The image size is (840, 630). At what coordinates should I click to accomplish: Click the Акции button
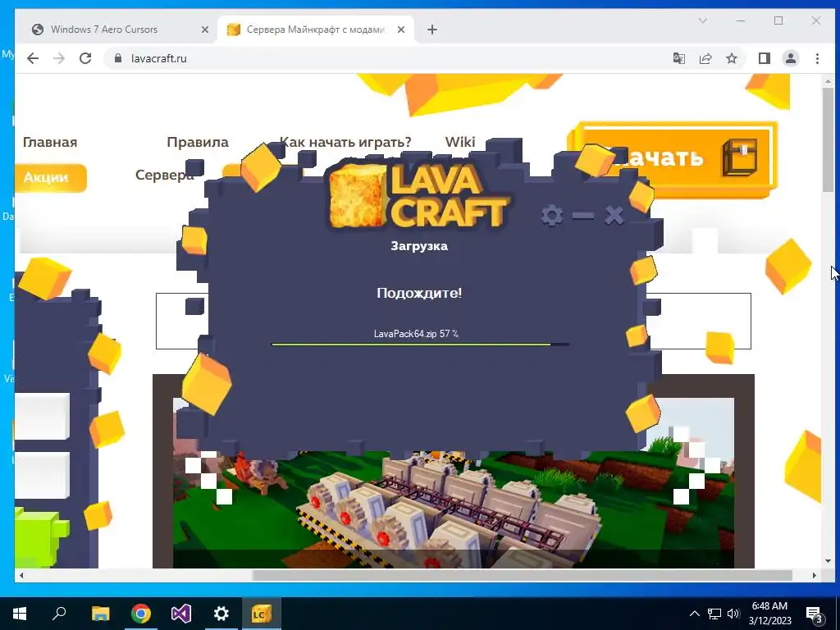[50, 177]
